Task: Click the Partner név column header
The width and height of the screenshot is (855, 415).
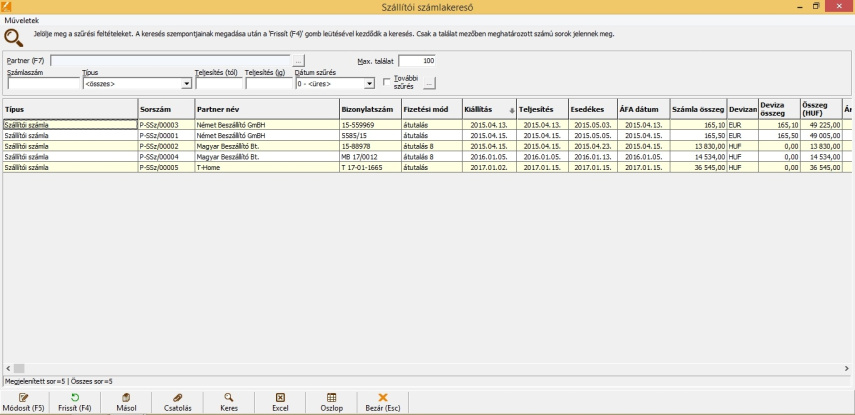Action: pos(266,109)
